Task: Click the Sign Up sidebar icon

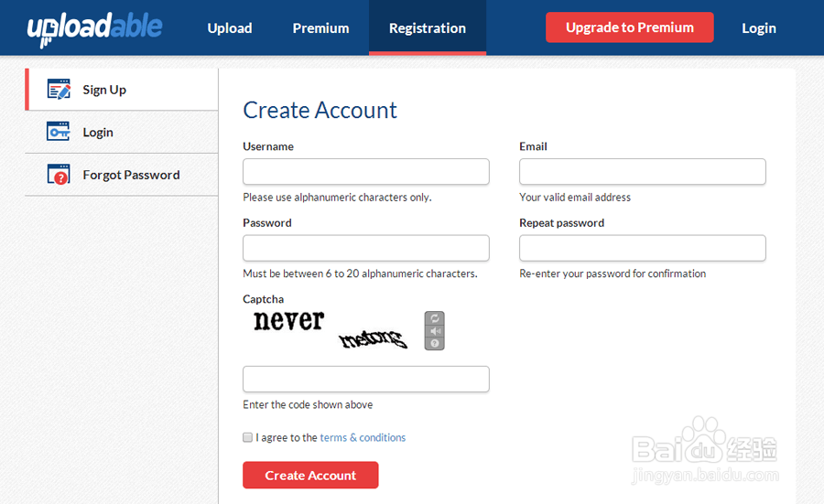Action: point(59,90)
